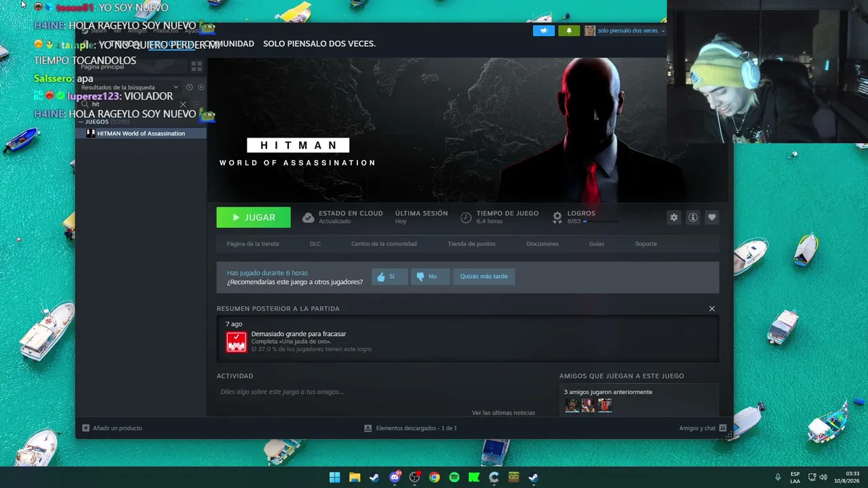The width and height of the screenshot is (868, 488).
Task: Click the ESP LAA language indicator
Action: (795, 477)
